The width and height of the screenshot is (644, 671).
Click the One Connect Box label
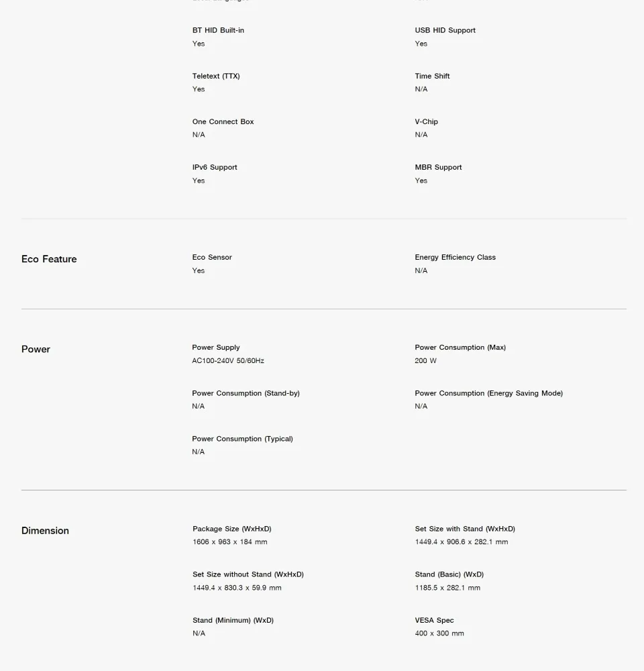point(223,121)
